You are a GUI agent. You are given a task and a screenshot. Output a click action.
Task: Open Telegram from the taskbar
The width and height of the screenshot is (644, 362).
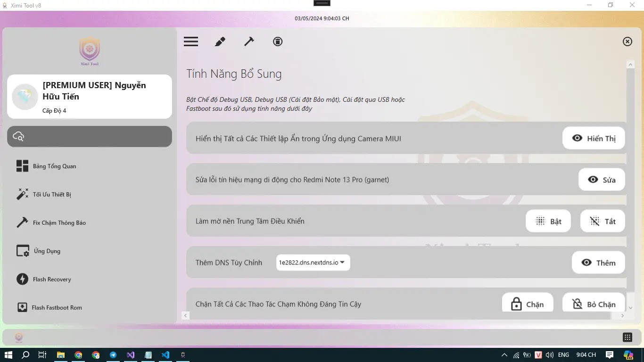(x=113, y=355)
